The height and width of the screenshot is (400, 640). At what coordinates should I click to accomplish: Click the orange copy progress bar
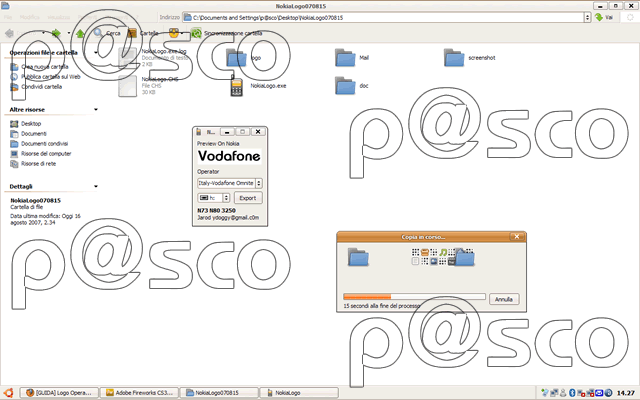point(414,297)
